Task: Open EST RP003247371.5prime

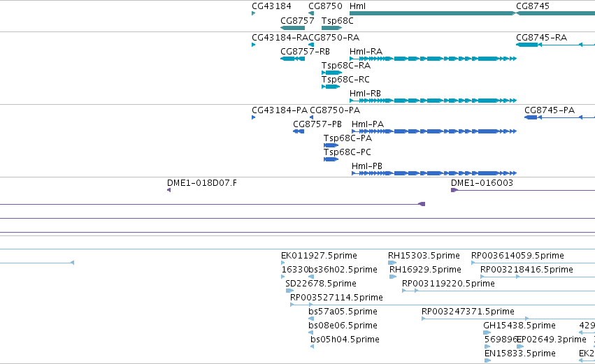Action: tap(468, 312)
